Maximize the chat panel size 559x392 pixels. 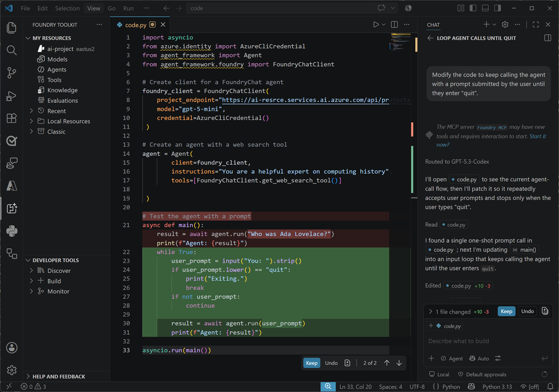click(536, 25)
